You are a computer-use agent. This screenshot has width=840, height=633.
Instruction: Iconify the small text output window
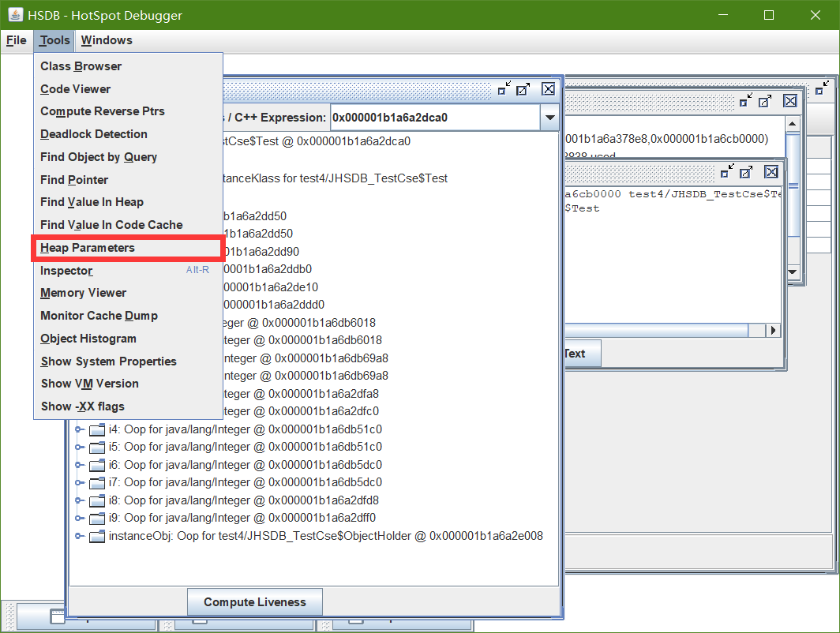click(726, 171)
